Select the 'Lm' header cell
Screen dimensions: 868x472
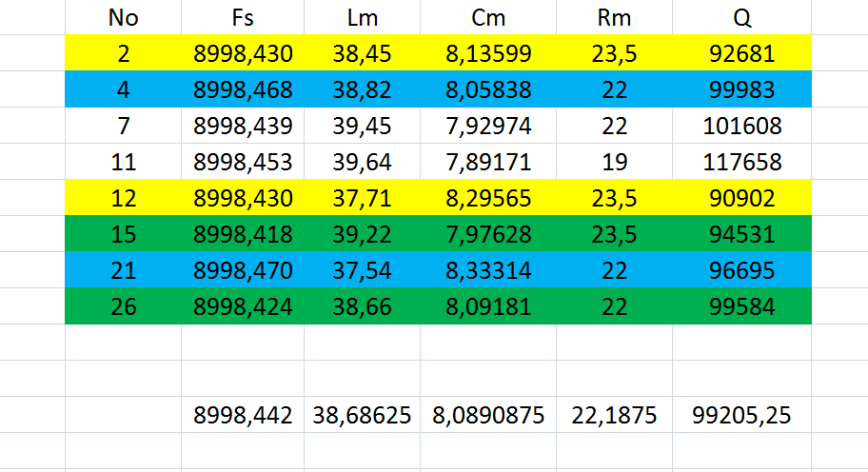[x=362, y=17]
